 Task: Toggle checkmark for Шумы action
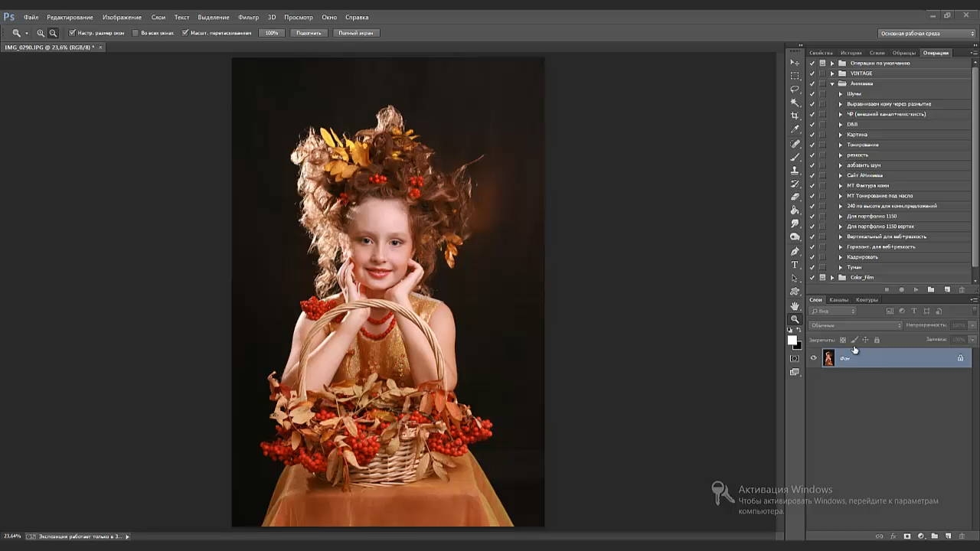812,93
